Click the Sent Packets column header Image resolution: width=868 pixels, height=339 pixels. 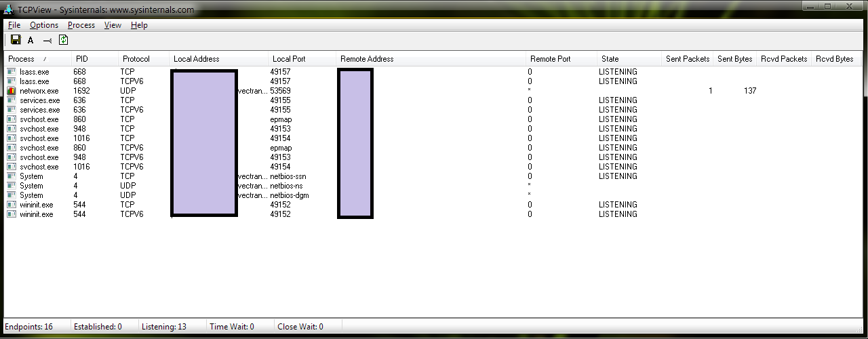click(687, 59)
